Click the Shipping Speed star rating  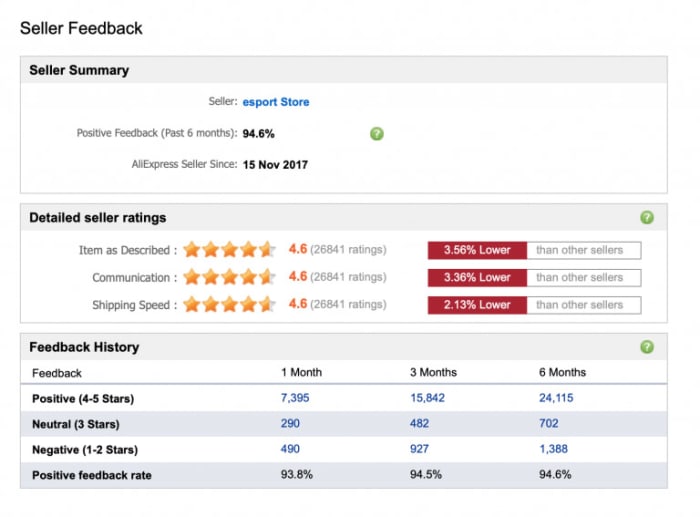pos(230,304)
